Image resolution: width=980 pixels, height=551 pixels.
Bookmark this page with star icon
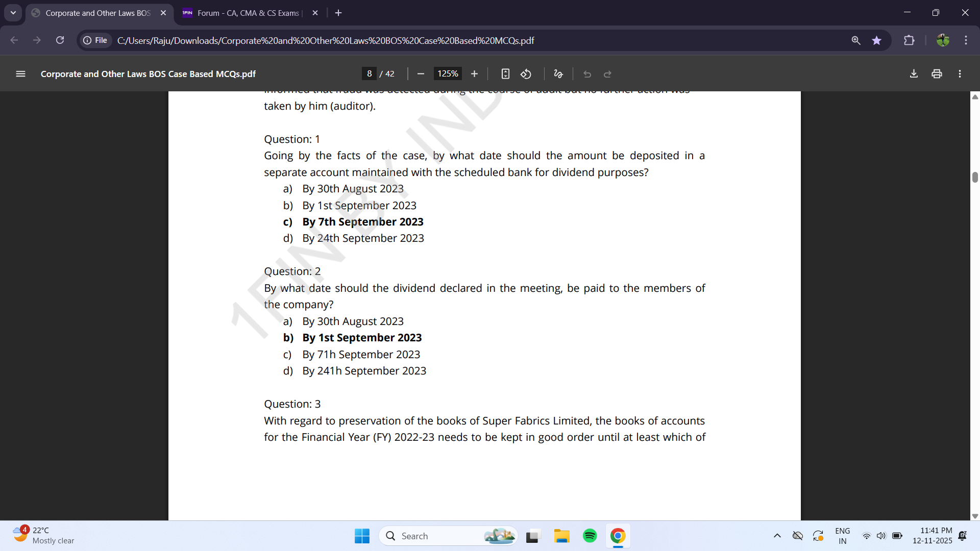point(876,40)
